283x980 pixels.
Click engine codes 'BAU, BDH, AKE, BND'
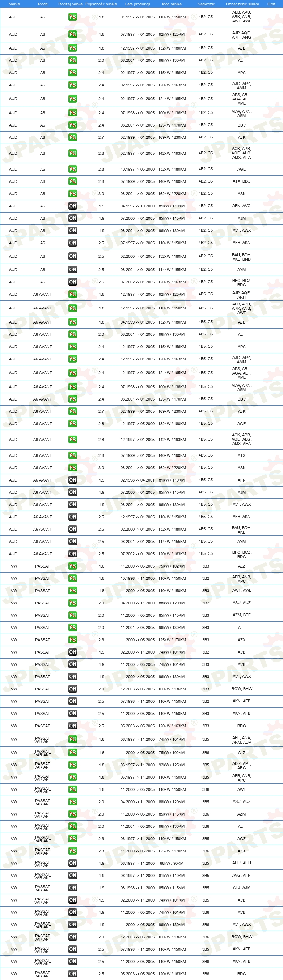(241, 257)
